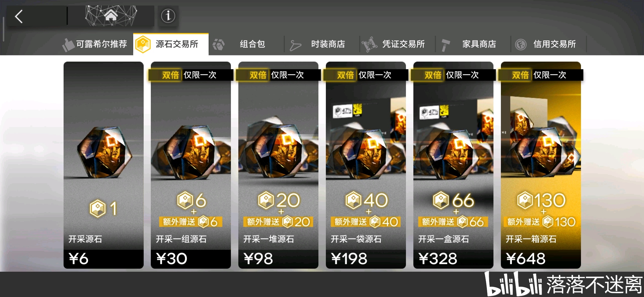Buy 开采一组源石 for ¥30

click(191, 165)
